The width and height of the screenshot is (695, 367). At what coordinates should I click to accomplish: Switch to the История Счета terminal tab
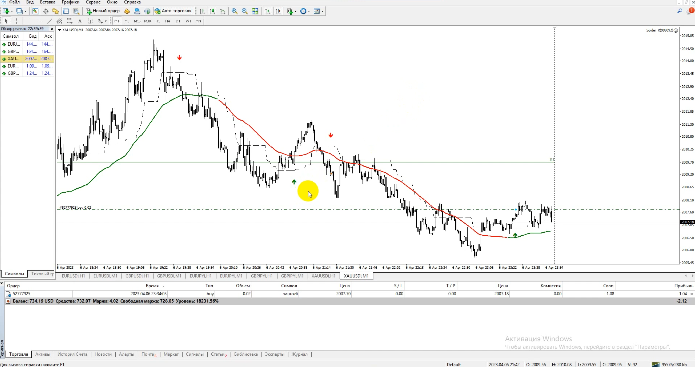click(72, 354)
